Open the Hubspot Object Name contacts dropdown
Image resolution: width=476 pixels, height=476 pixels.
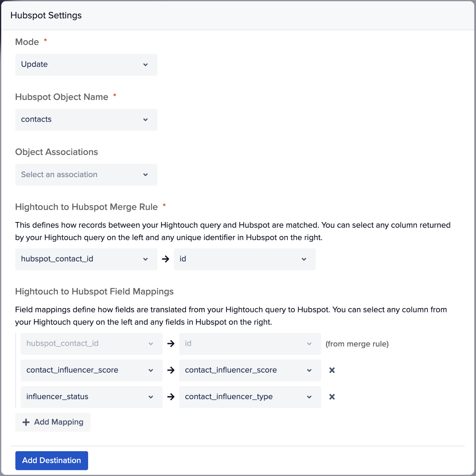coord(86,120)
